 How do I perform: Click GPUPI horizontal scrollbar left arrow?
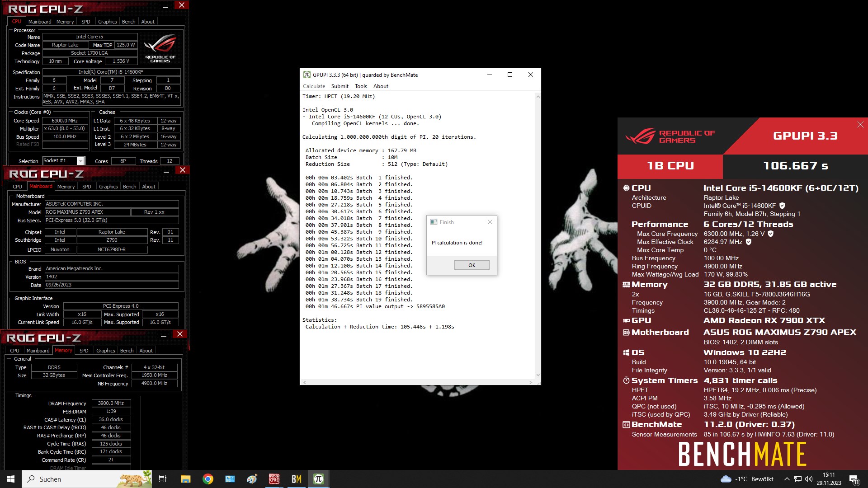click(305, 382)
